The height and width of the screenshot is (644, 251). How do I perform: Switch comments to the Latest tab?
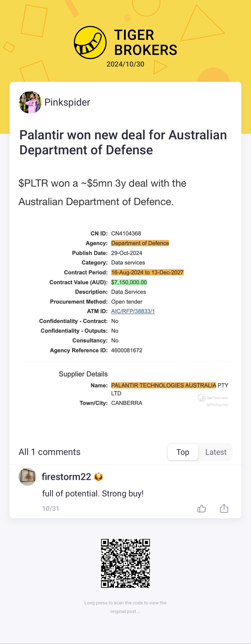click(216, 452)
